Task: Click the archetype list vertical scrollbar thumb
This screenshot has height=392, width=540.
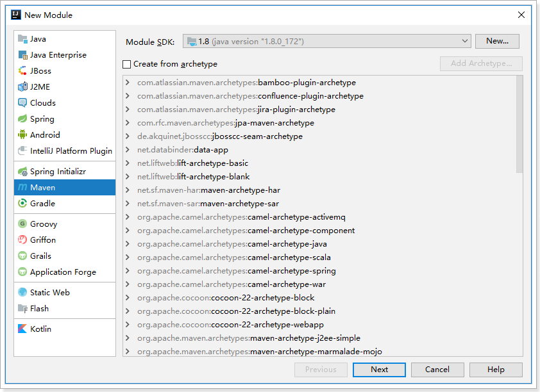Action: [x=519, y=124]
